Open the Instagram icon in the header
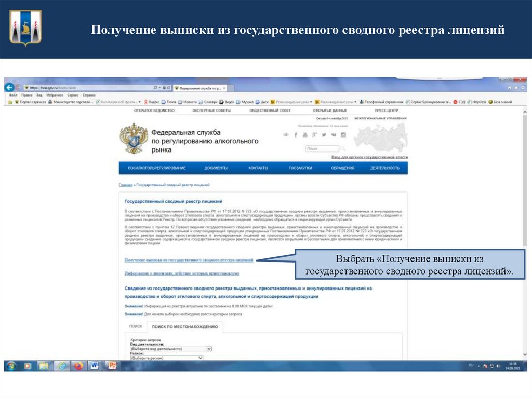Screen dimensions: 532x398 coord(343,135)
